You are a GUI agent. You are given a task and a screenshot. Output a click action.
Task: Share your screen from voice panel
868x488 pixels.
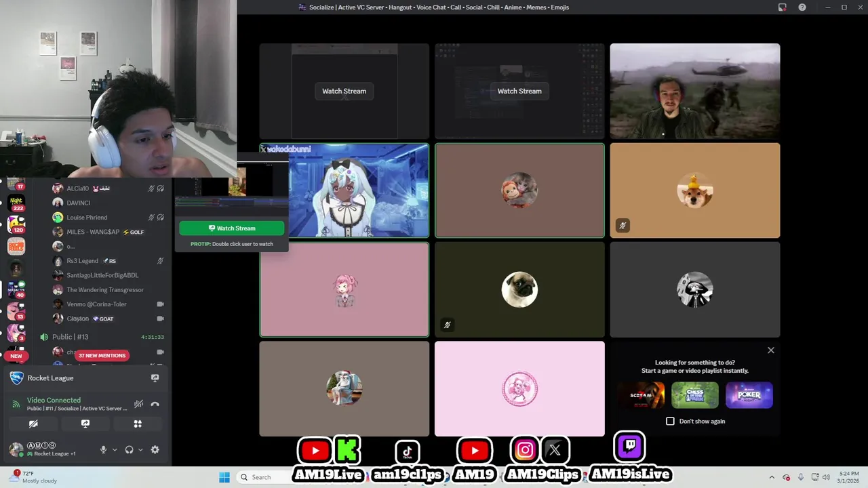click(x=85, y=424)
